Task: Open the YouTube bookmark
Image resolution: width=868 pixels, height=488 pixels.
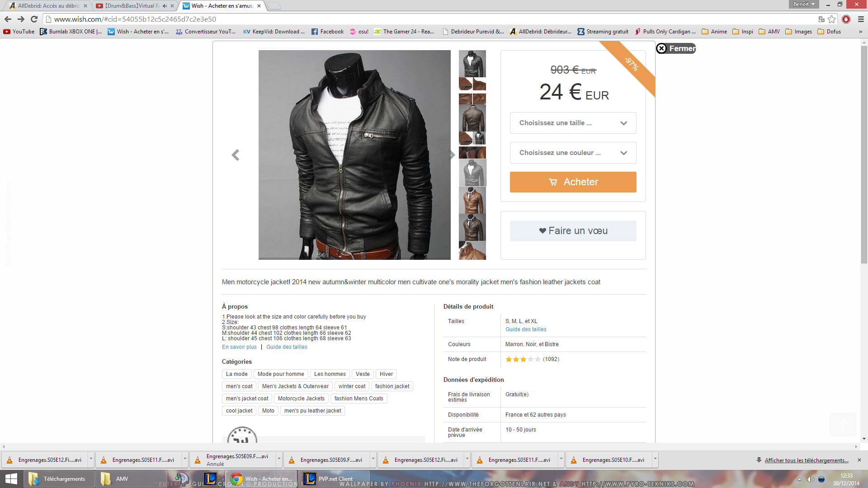Action: pyautogui.click(x=19, y=32)
